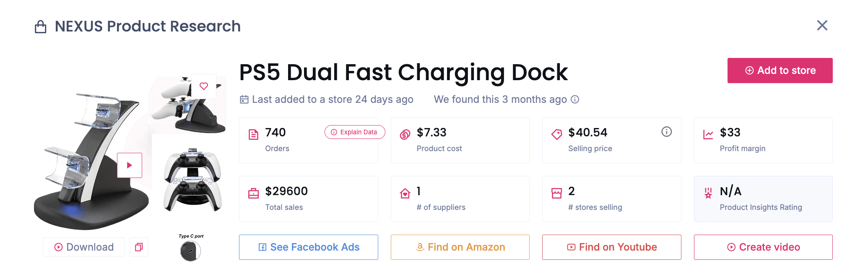868x272 pixels.
Task: Click the briefcase icon on Total sales card
Action: pyautogui.click(x=253, y=193)
